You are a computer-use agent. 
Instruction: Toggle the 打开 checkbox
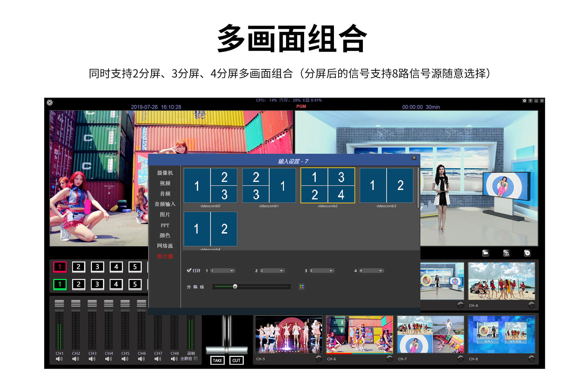click(189, 270)
